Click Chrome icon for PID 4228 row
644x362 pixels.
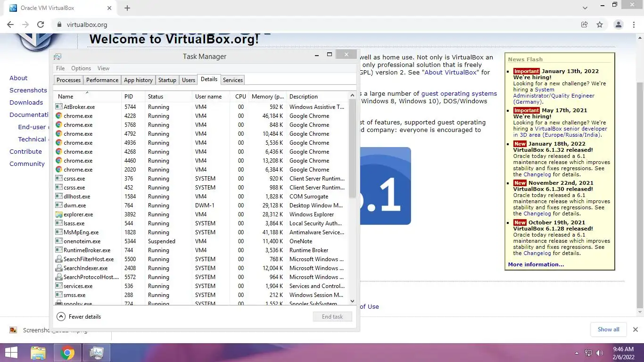[x=59, y=116]
